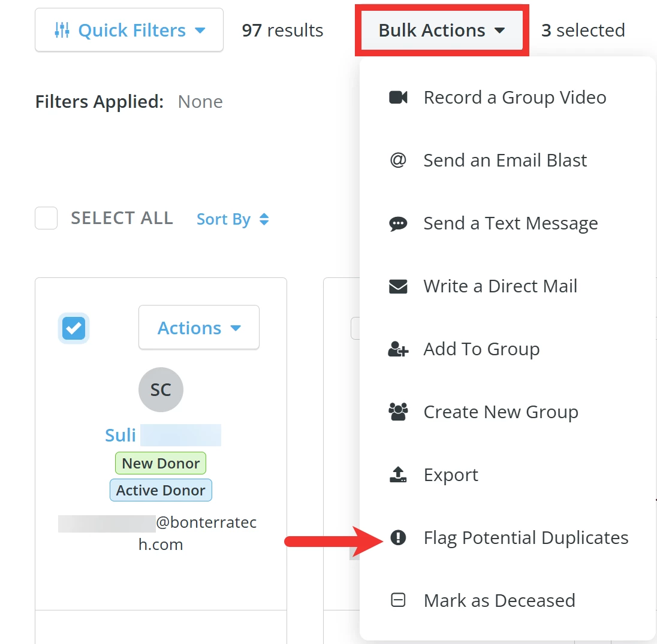Open the Actions dropdown on Suli's card

[x=198, y=327]
